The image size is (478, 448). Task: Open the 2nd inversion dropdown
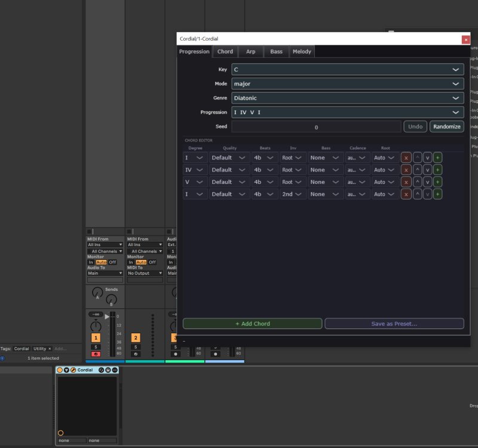coord(293,194)
